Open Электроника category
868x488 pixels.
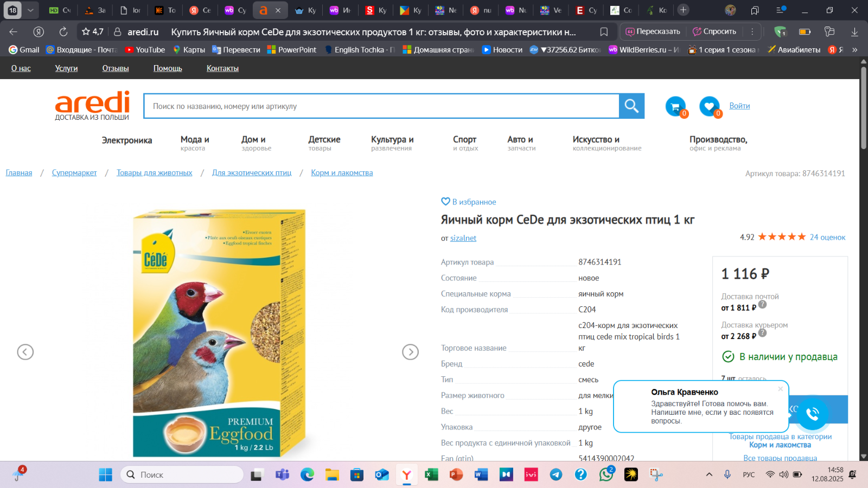click(x=127, y=140)
